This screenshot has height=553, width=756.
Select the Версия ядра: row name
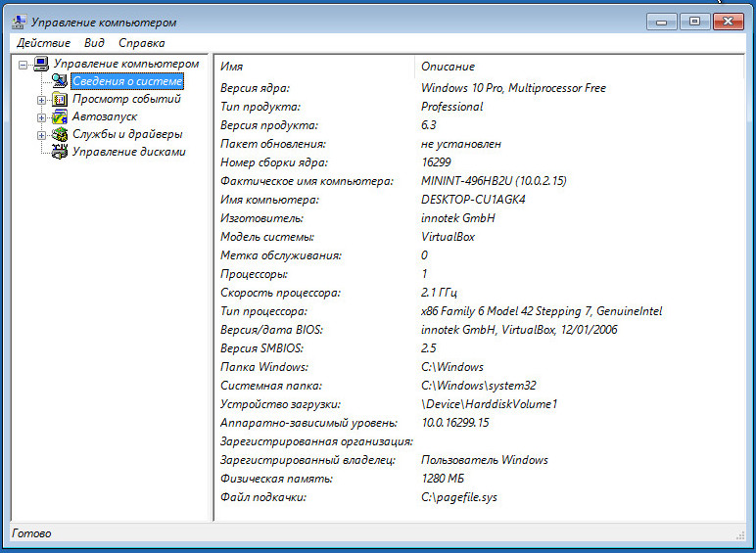(255, 88)
